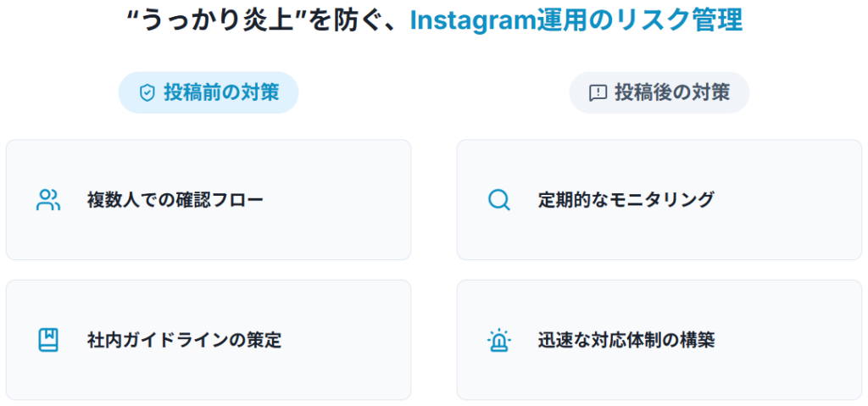Click the siren icon for 迅速な対応体制

pos(499,340)
